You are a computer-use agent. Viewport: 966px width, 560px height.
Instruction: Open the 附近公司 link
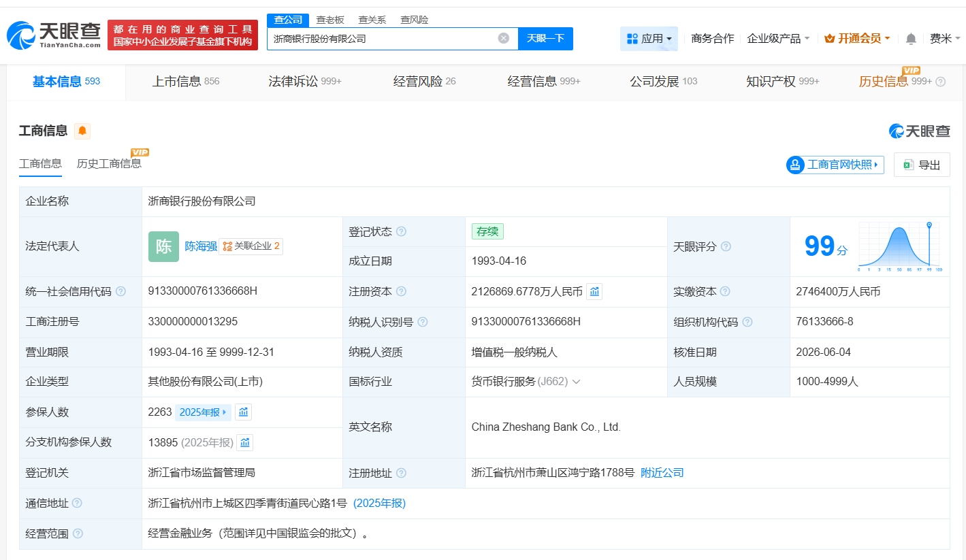[662, 473]
